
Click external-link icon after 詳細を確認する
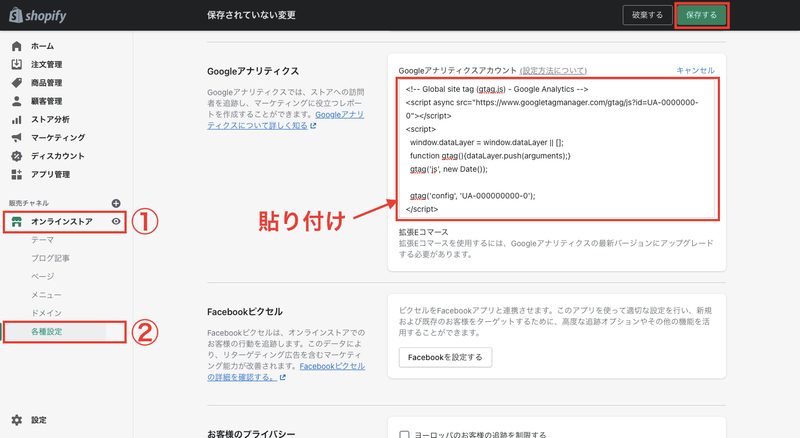(283, 377)
